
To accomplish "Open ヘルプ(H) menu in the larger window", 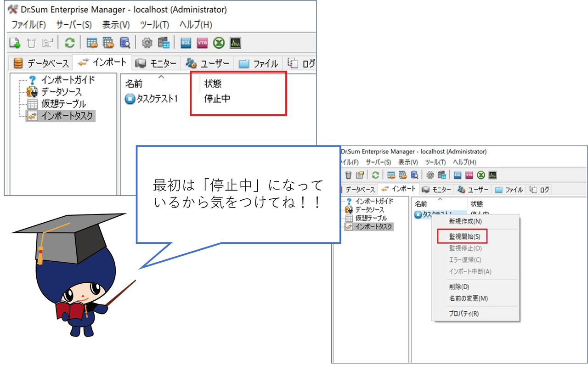I will tap(196, 25).
